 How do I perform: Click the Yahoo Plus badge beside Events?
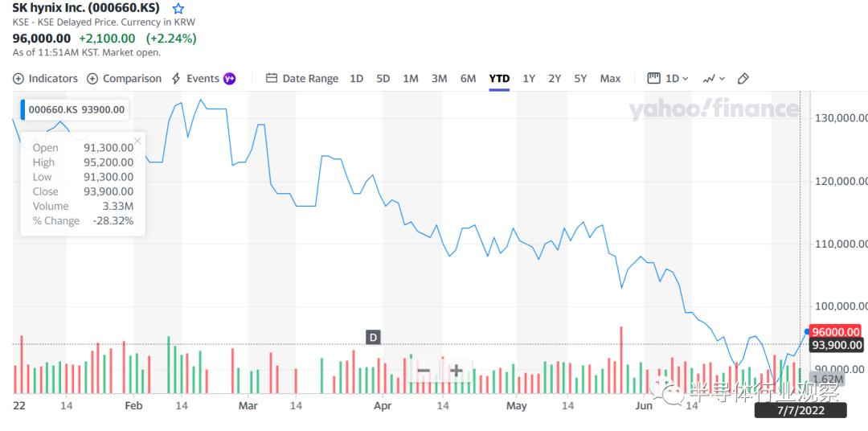coord(230,79)
